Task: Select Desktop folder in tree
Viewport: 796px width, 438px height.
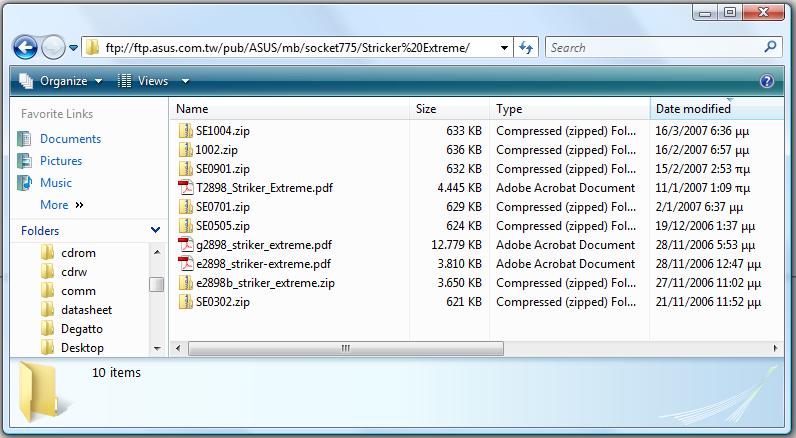Action: tap(82, 348)
